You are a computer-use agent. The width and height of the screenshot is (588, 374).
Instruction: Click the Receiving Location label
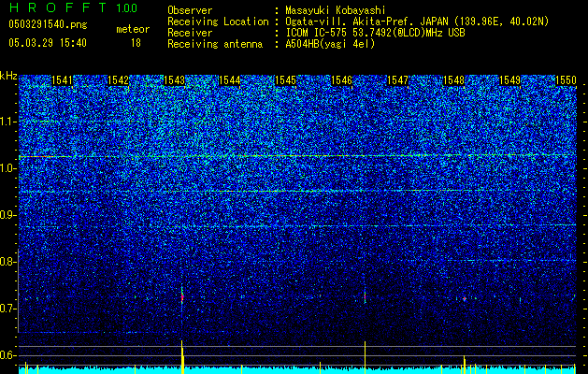click(x=218, y=22)
